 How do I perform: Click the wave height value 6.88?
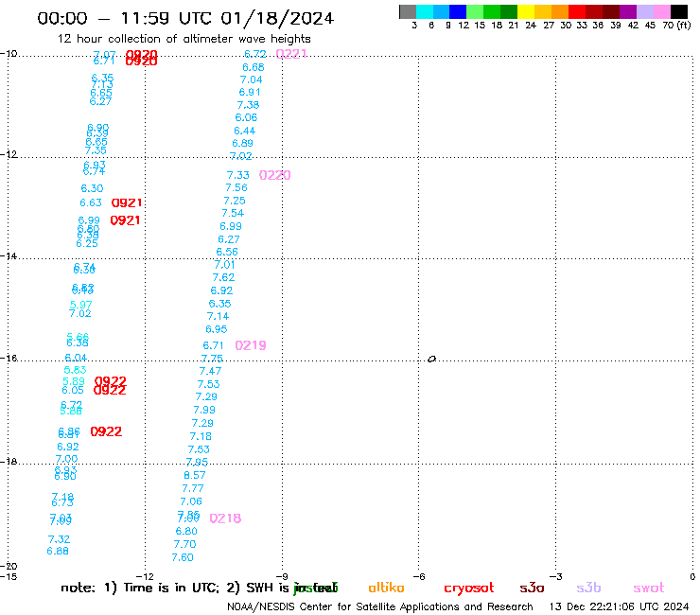[x=58, y=551]
